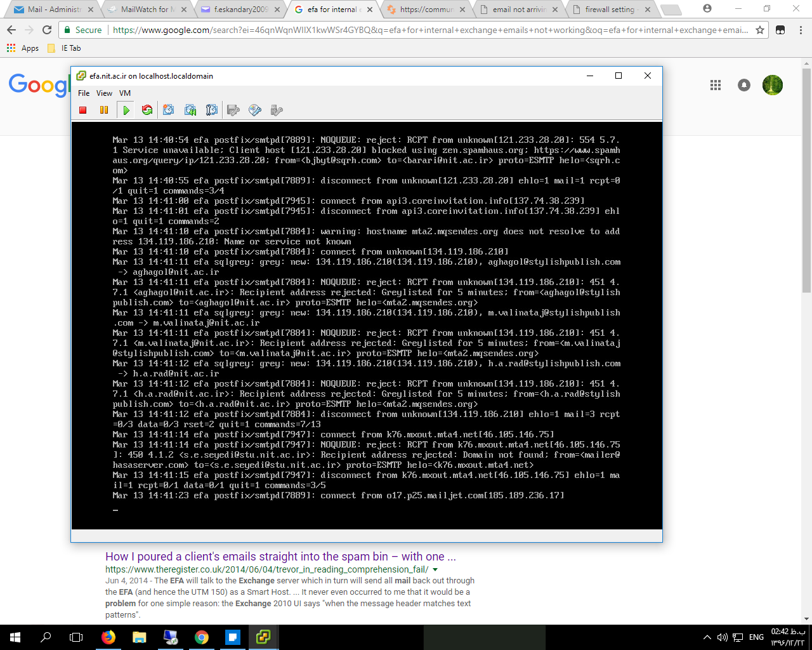
Task: Power off the virtual machine with the stop icon
Action: pyautogui.click(x=83, y=110)
